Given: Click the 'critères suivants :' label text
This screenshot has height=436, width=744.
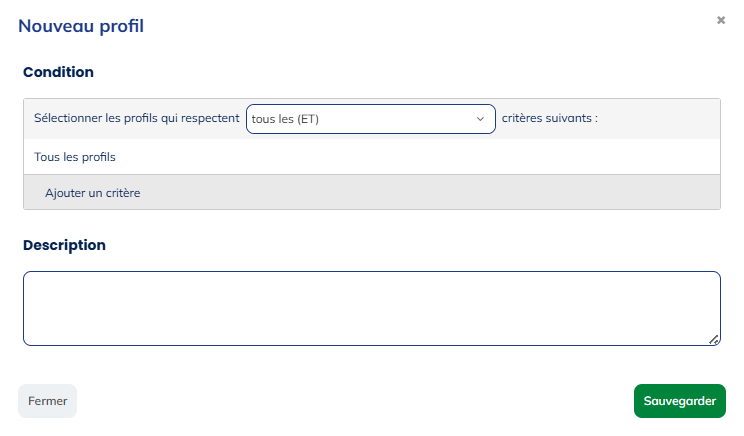Looking at the screenshot, I should (549, 118).
